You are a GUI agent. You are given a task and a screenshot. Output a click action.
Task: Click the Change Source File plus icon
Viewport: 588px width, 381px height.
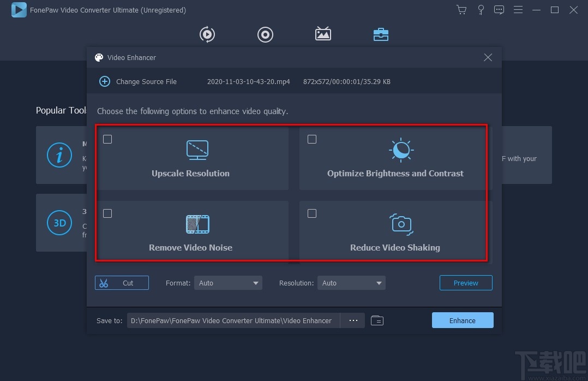(x=105, y=81)
